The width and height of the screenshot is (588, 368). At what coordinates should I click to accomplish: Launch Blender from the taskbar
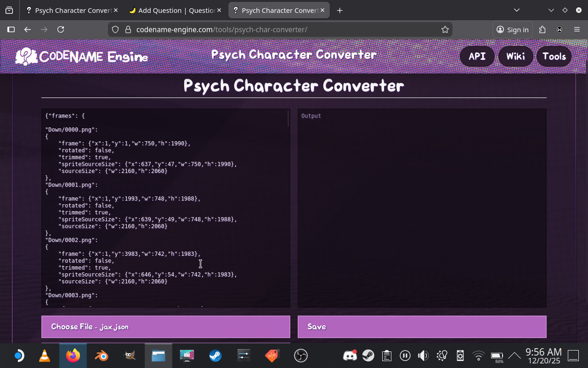coord(102,356)
